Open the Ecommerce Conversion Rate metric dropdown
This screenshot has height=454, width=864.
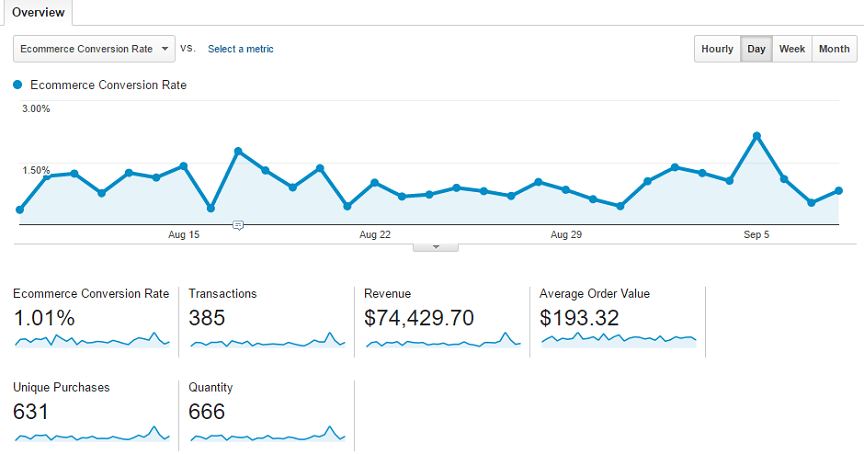(94, 49)
